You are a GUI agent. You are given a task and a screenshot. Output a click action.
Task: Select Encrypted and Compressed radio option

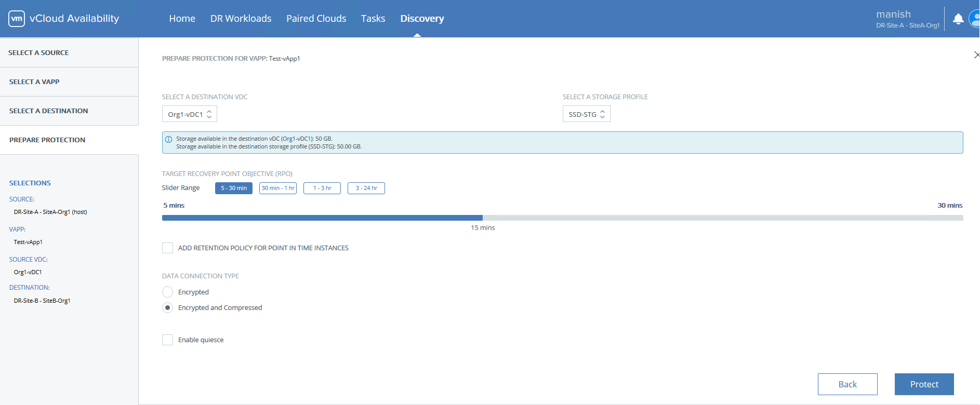click(x=167, y=307)
